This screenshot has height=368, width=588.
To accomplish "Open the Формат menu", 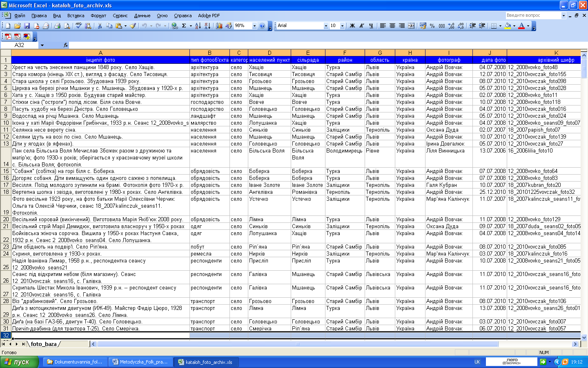I will 98,16.
